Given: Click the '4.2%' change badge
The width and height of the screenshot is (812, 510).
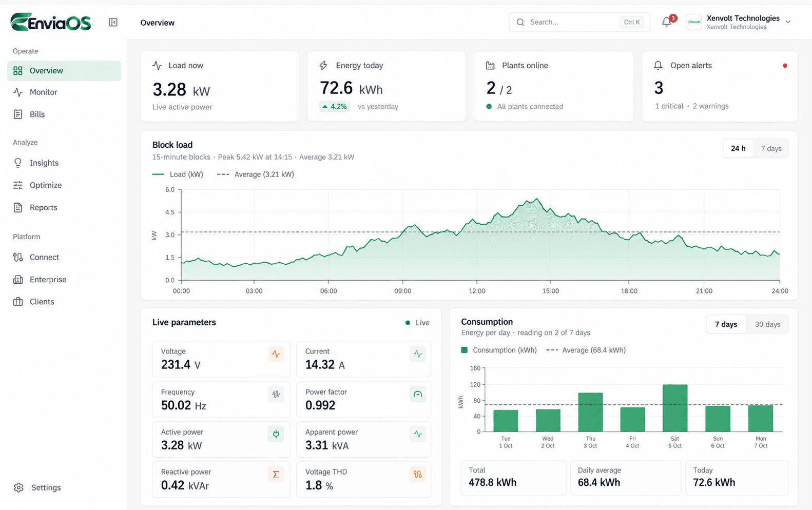Looking at the screenshot, I should pos(335,107).
